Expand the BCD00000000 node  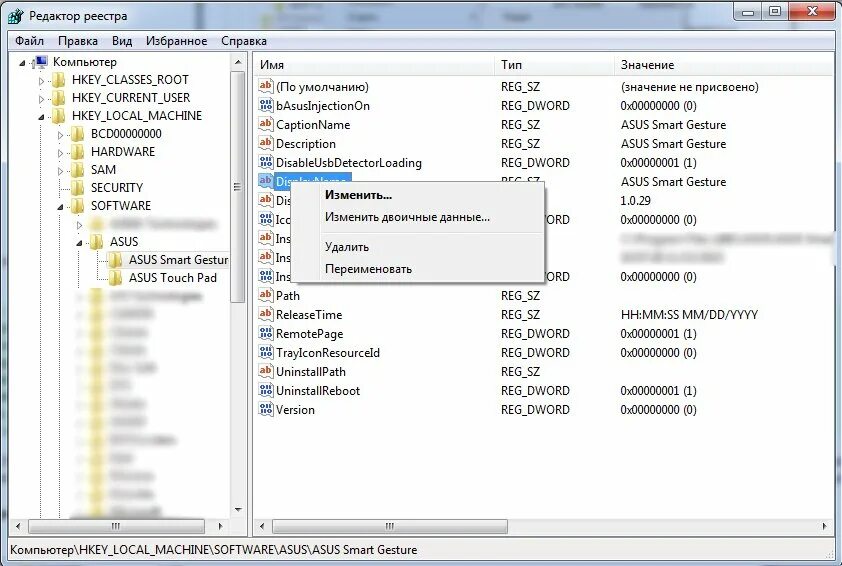(x=60, y=135)
